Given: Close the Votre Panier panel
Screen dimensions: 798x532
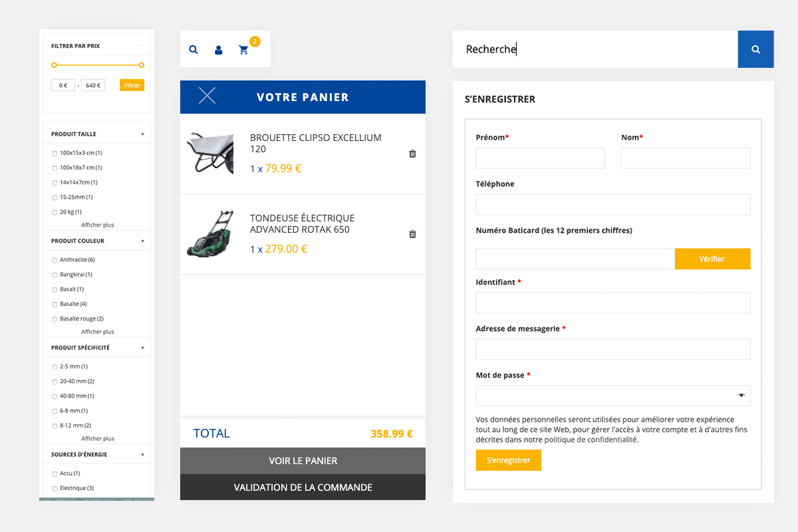Looking at the screenshot, I should click(207, 96).
